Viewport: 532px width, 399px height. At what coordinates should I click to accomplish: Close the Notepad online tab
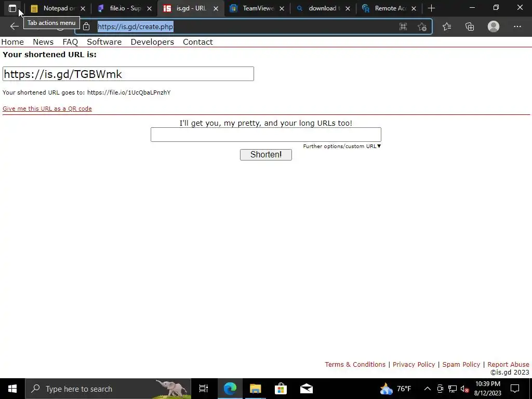click(83, 8)
